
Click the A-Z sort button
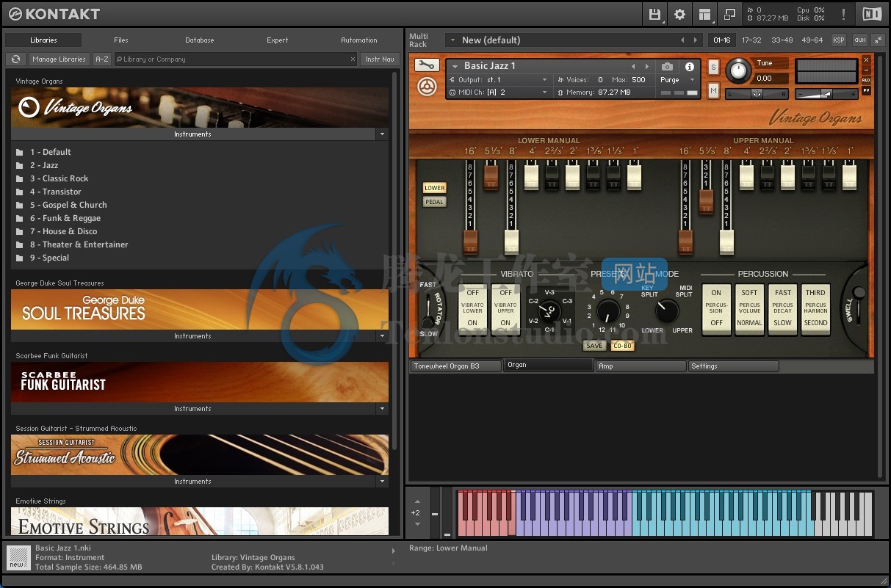102,59
